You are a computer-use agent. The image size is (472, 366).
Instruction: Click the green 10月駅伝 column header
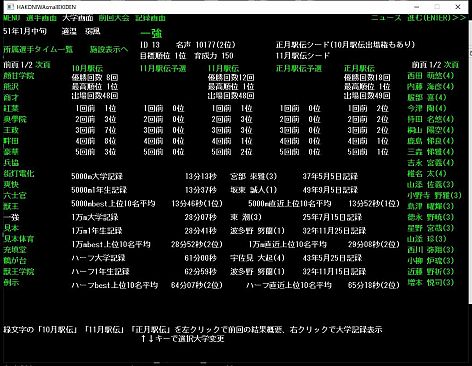tap(87, 69)
